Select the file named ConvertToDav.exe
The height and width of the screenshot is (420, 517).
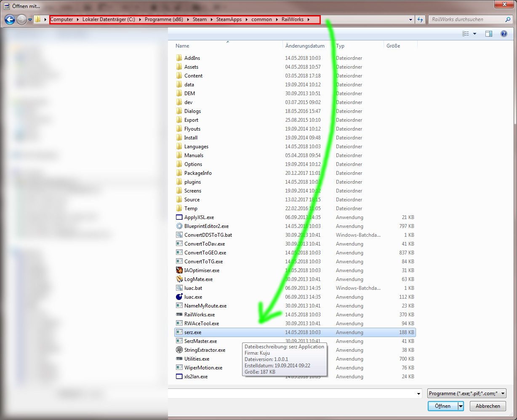tap(205, 244)
